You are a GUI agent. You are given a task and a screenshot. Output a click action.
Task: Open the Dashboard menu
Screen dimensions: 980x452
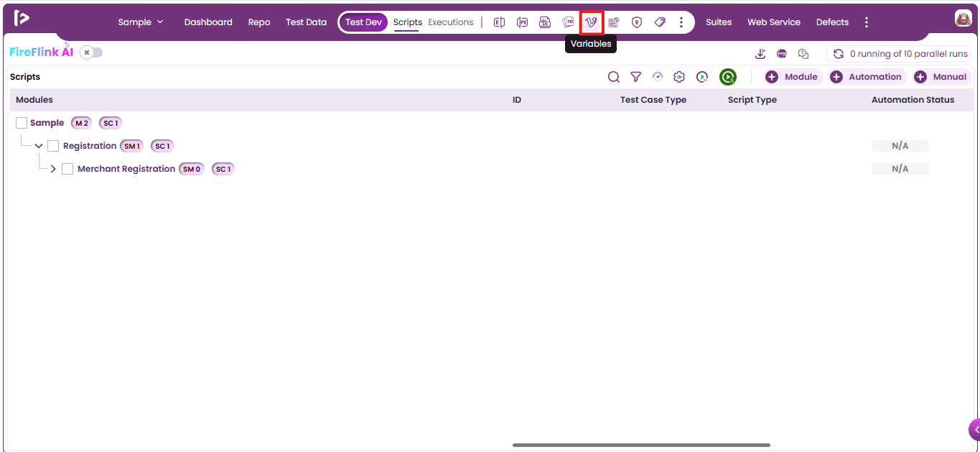point(208,22)
